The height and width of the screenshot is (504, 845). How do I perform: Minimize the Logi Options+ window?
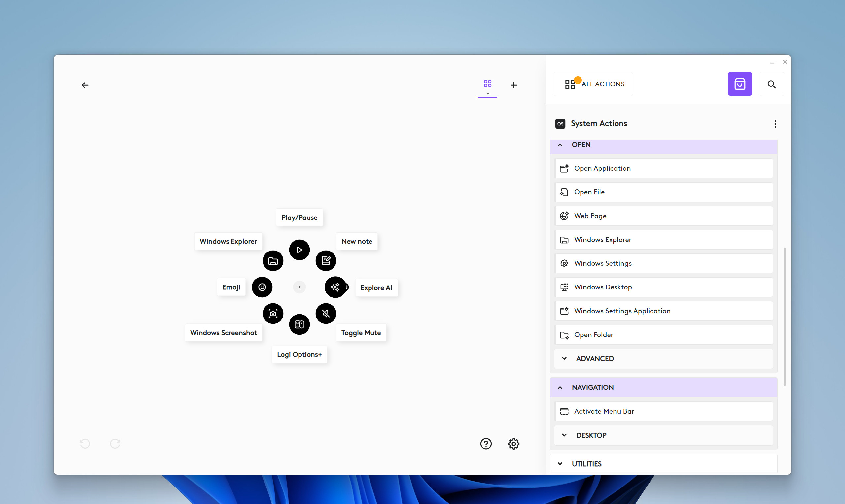point(772,62)
